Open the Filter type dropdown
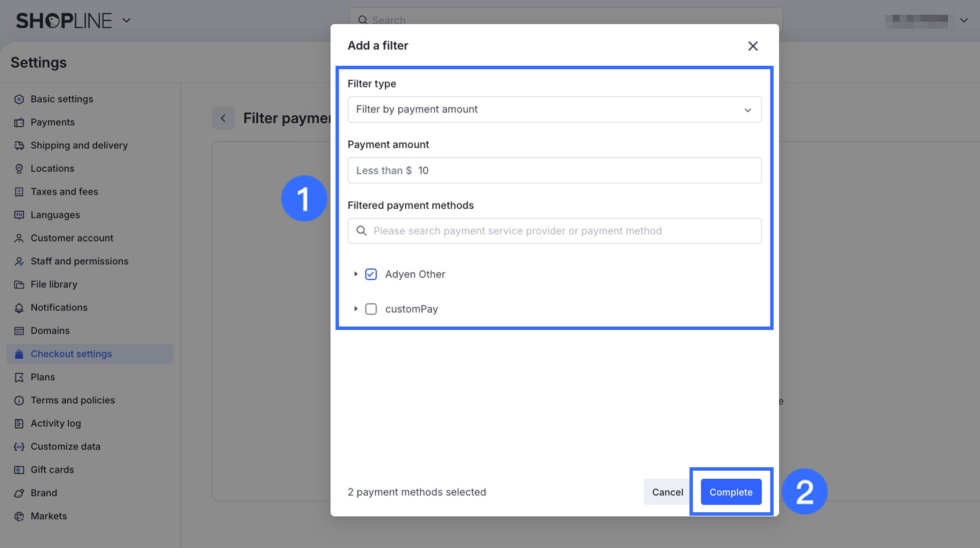Image resolution: width=980 pixels, height=548 pixels. [x=554, y=110]
